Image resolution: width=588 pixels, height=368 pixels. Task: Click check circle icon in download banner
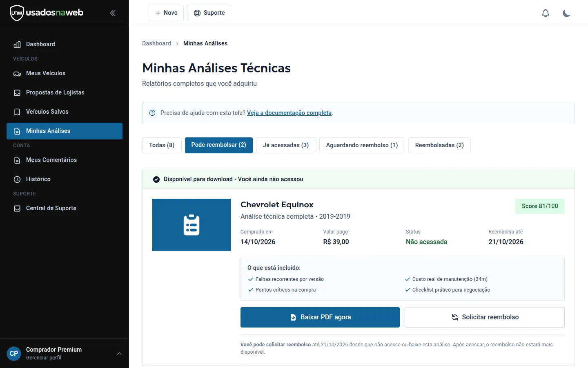156,179
